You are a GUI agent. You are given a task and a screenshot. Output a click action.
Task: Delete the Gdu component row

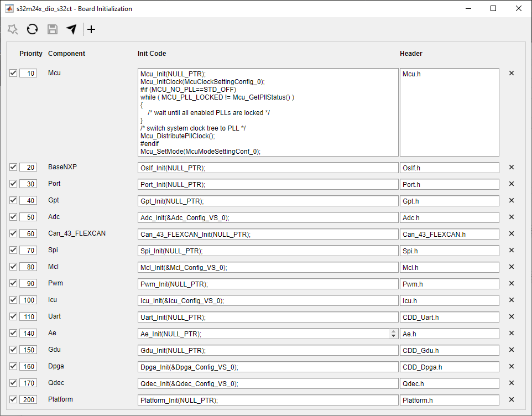point(512,350)
